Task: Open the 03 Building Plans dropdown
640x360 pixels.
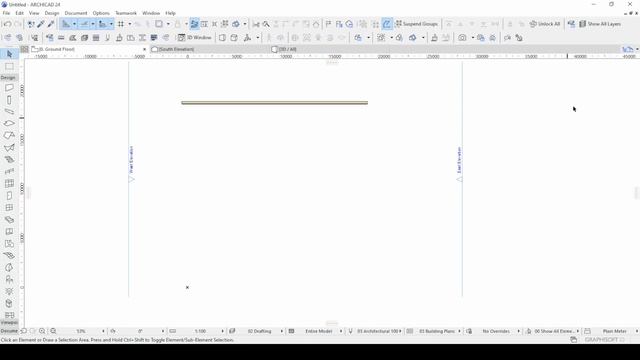Action: 459,331
